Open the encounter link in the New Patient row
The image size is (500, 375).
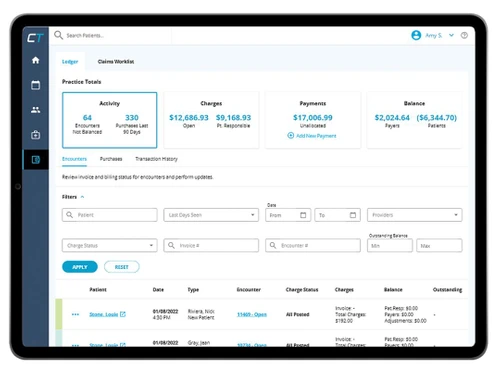[x=252, y=314]
